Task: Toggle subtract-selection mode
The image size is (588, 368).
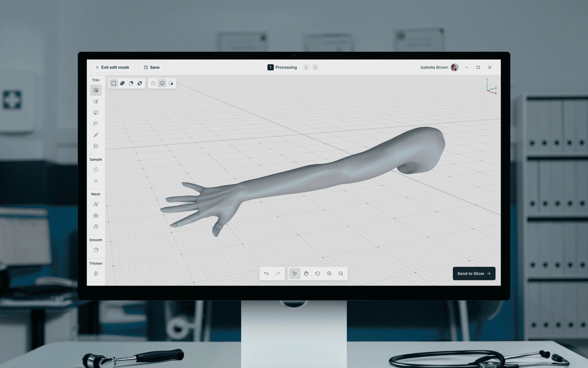Action: point(131,83)
